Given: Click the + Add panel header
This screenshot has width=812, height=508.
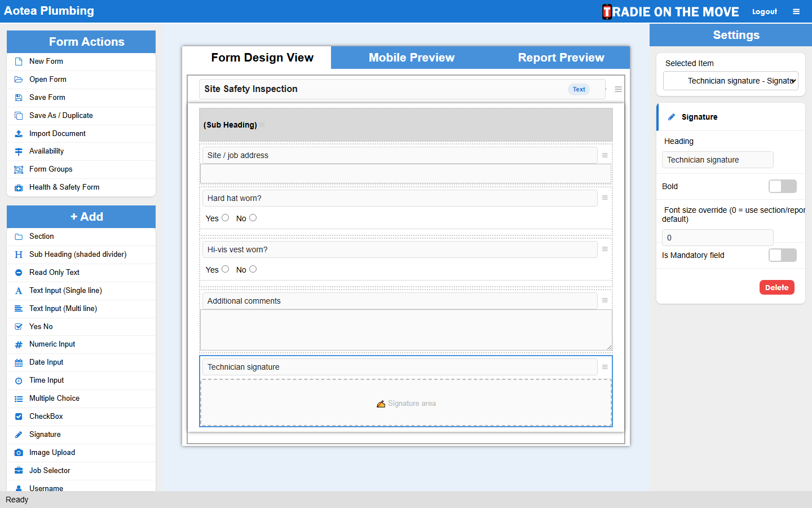Looking at the screenshot, I should (81, 217).
